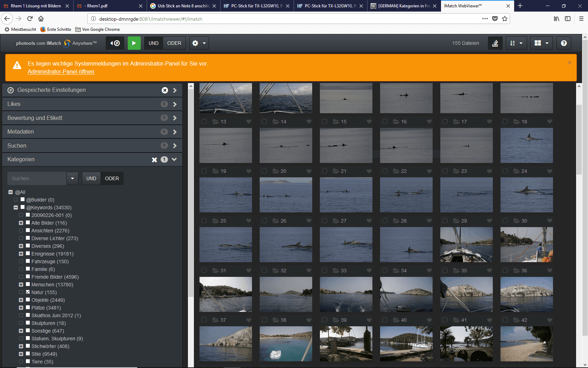Screen dimensions: 588x368
Task: Collapse the @Keywords tree node
Action: coord(16,207)
